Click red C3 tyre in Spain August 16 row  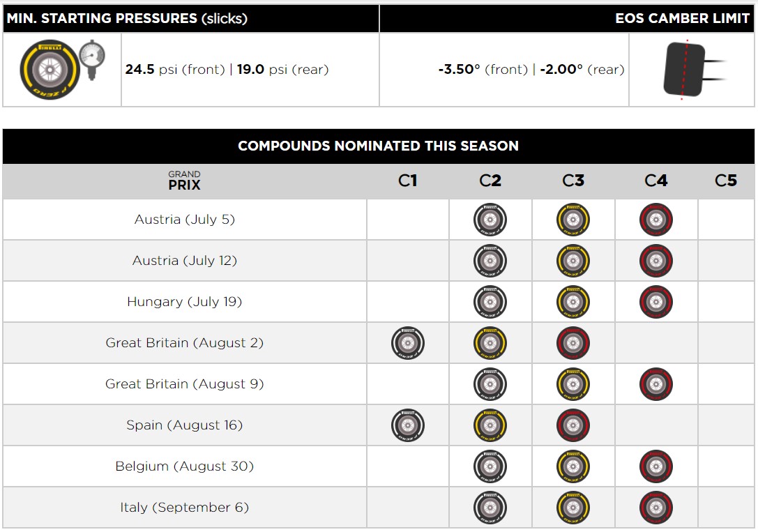(573, 425)
